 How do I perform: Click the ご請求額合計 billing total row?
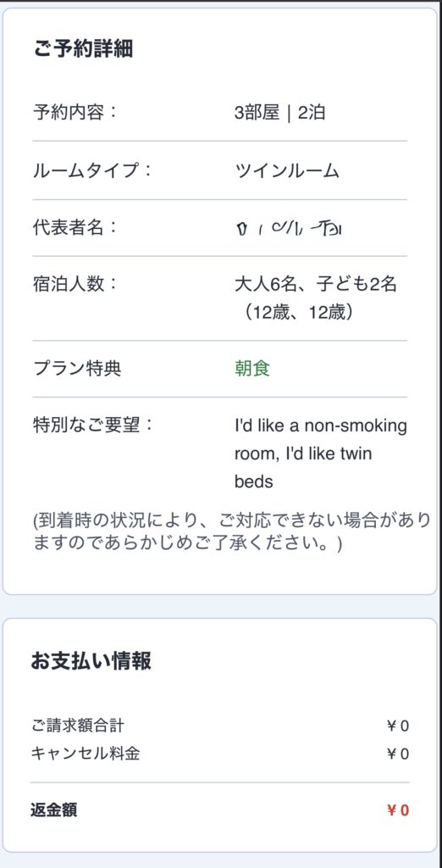(x=219, y=726)
